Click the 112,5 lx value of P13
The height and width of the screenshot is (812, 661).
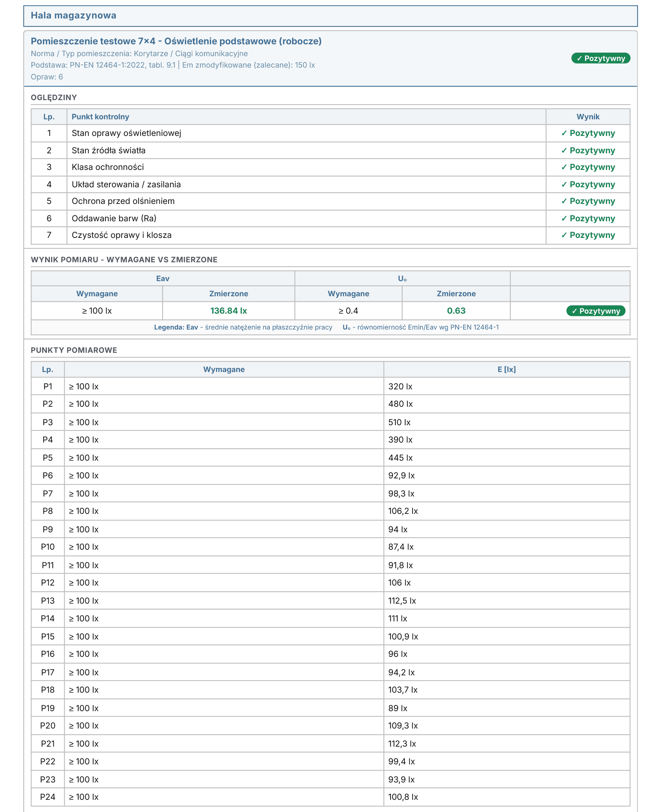(402, 601)
